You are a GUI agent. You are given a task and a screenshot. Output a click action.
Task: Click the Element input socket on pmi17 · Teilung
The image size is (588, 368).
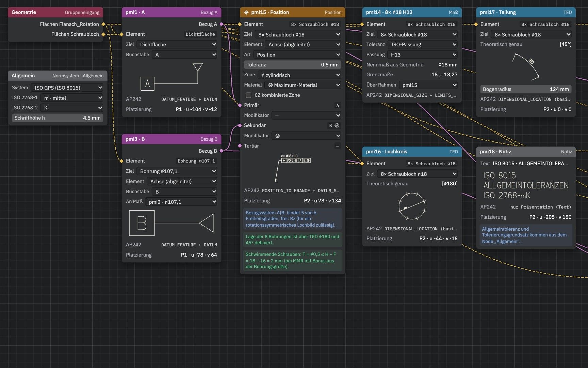click(476, 24)
